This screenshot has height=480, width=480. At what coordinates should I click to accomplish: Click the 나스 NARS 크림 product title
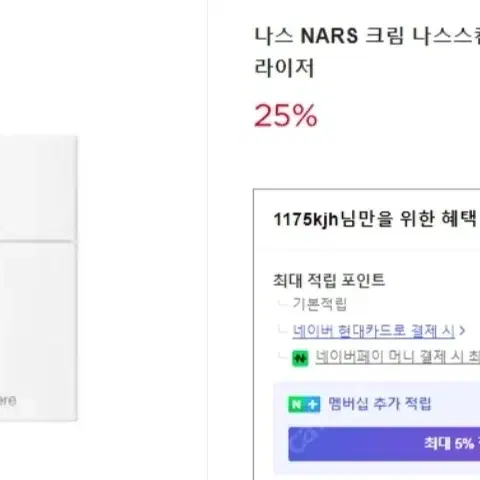coord(367,36)
